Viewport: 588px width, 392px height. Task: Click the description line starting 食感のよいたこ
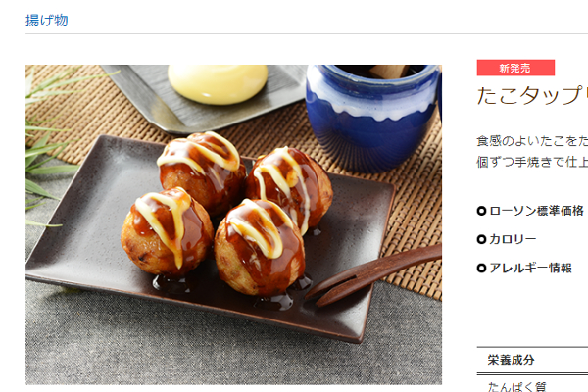532,141
